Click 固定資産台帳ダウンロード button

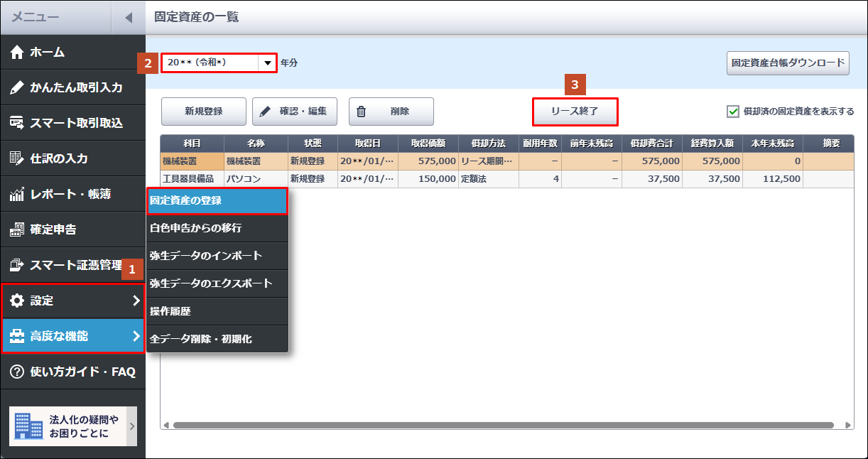(788, 63)
